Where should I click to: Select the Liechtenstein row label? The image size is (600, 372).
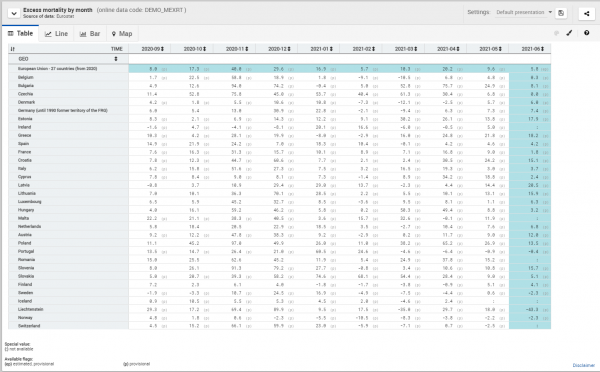click(31, 309)
